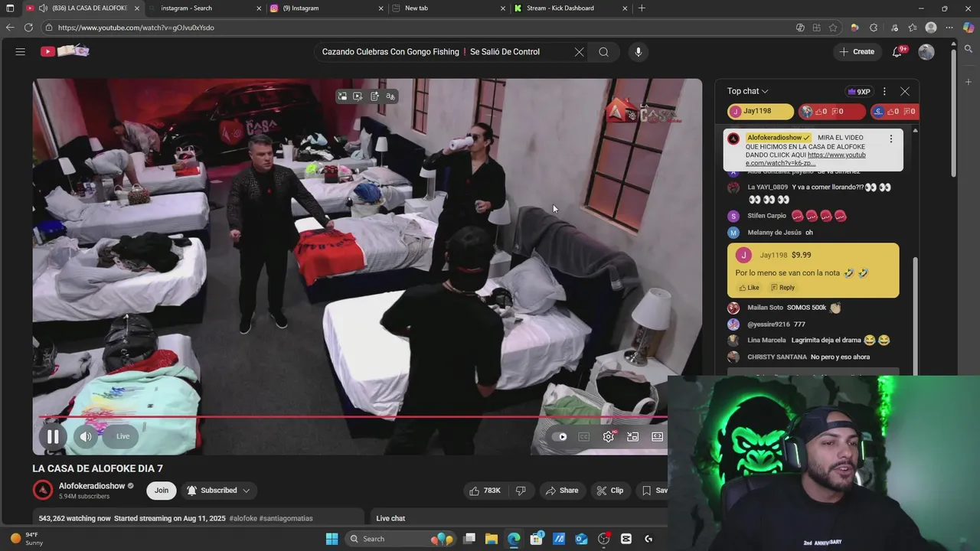980x551 pixels.
Task: Select Jay1198 Super Chat ticker chip
Action: pyautogui.click(x=760, y=111)
